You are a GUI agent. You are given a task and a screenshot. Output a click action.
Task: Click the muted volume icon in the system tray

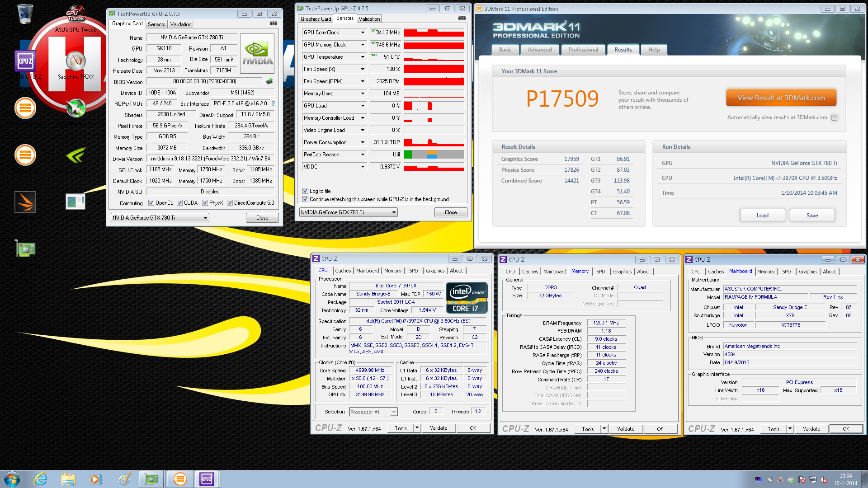click(x=824, y=479)
